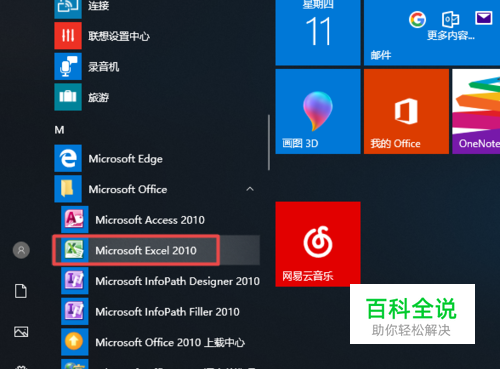Launch the 网易云音乐 tile
Image resolution: width=500 pixels, height=369 pixels.
(x=318, y=244)
